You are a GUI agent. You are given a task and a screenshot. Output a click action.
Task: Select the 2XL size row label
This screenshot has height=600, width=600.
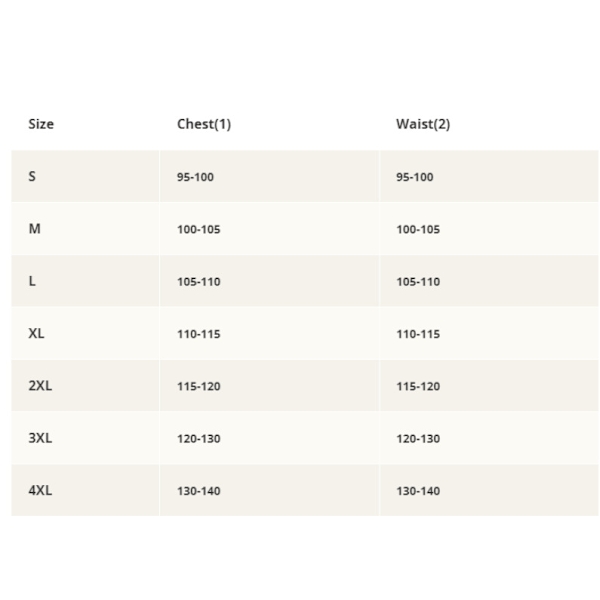40,386
